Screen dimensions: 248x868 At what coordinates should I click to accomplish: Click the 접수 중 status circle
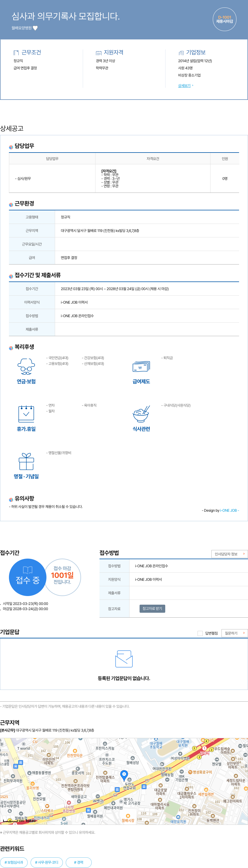27,577
